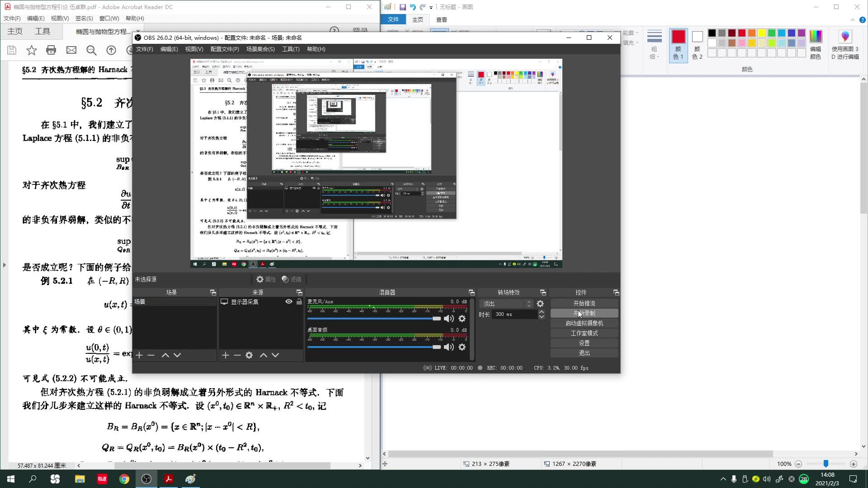
Task: Decrease 时长 duration with down arrow
Action: coord(541,317)
